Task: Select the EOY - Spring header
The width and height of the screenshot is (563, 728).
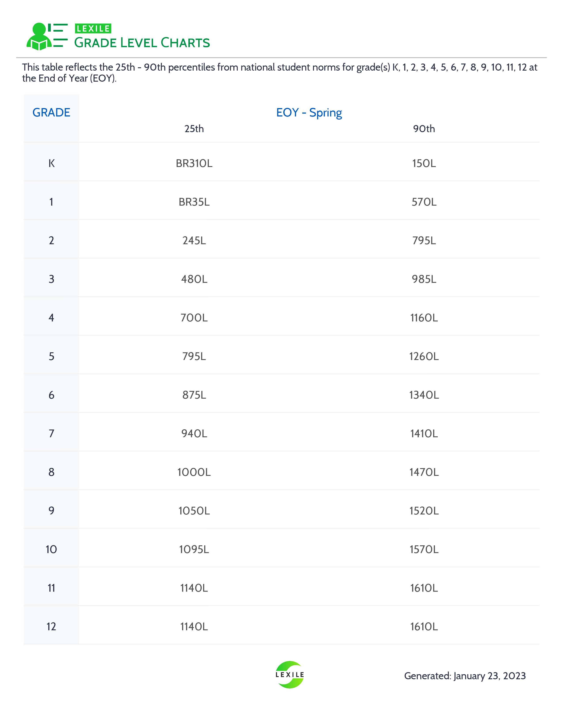Action: point(309,113)
